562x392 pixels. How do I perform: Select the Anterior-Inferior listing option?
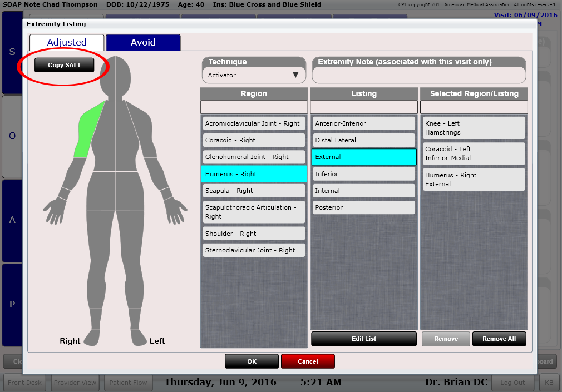[x=363, y=123]
